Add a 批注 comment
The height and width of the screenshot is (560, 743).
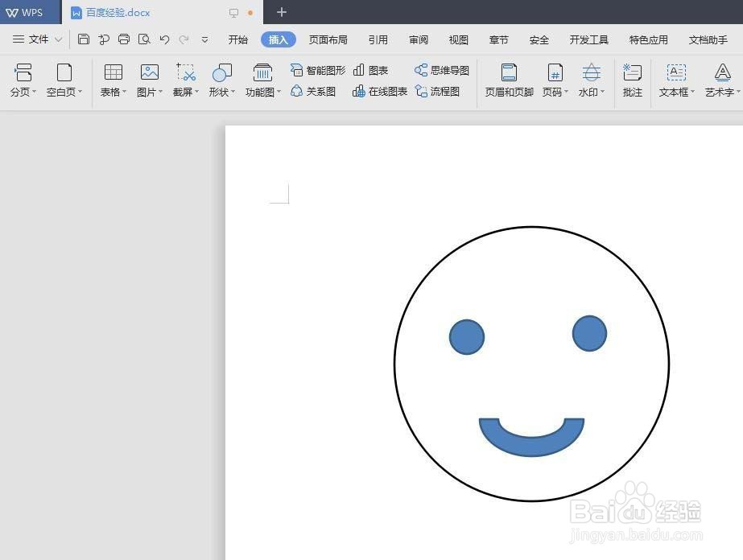pyautogui.click(x=632, y=78)
